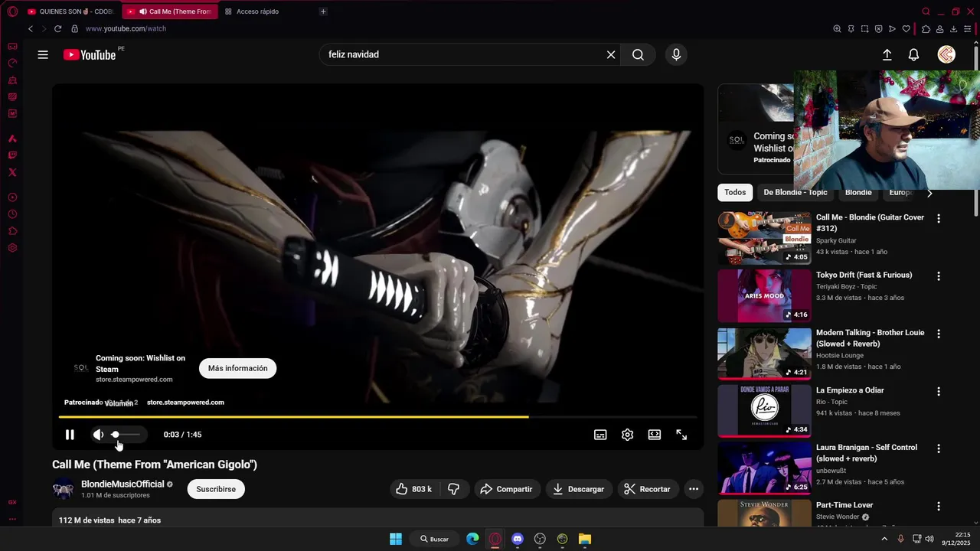Open the BlondieMusicOfficial channel avatar

click(x=64, y=489)
